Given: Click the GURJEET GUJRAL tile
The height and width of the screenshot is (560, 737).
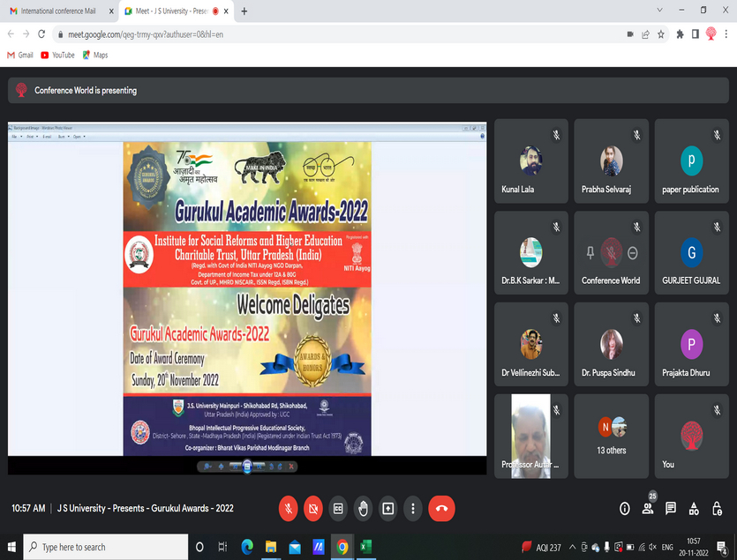Looking at the screenshot, I should pyautogui.click(x=691, y=253).
